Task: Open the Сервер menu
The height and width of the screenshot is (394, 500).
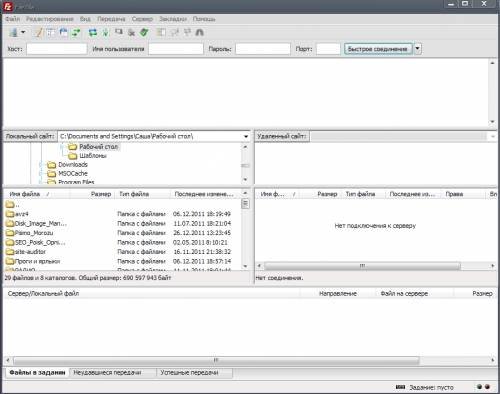Action: (142, 19)
